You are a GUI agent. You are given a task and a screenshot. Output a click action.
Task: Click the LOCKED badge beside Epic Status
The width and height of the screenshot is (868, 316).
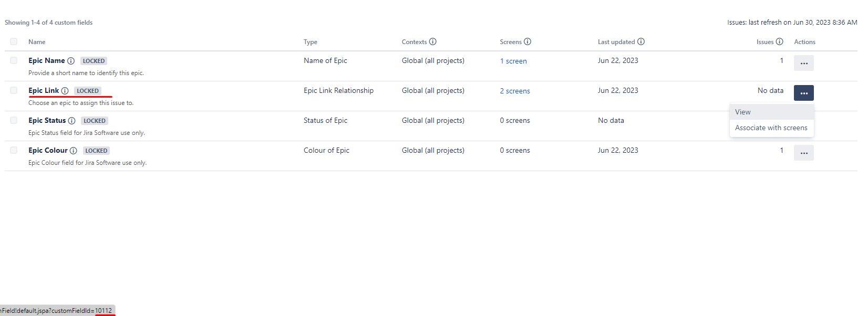pos(95,120)
